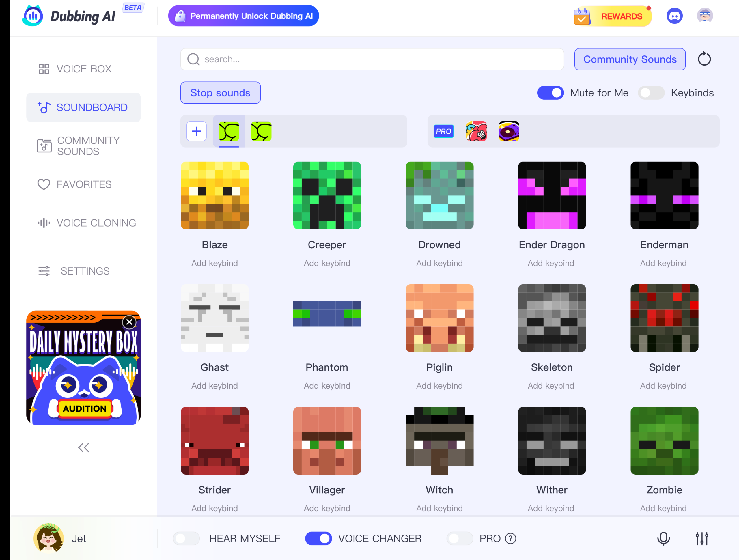Open the Discord icon in the top bar
739x560 pixels.
[675, 15]
